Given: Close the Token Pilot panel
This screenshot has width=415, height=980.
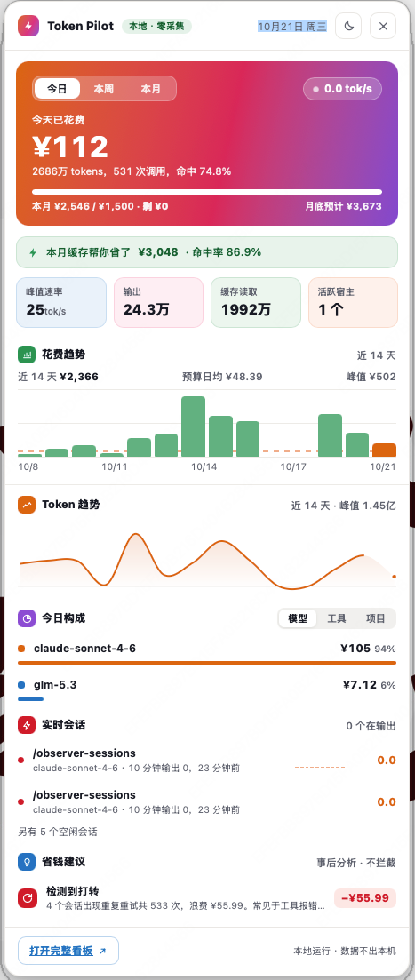Looking at the screenshot, I should coord(383,27).
